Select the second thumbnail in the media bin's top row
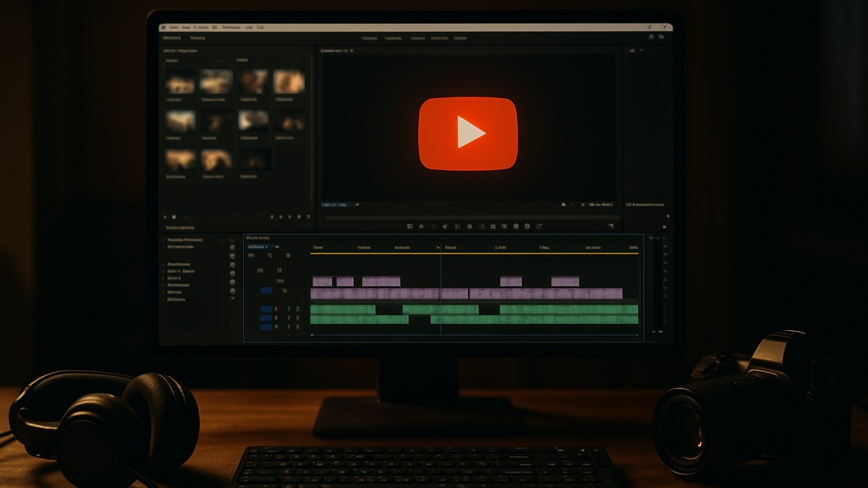Screen dimensions: 868x488 pyautogui.click(x=216, y=82)
